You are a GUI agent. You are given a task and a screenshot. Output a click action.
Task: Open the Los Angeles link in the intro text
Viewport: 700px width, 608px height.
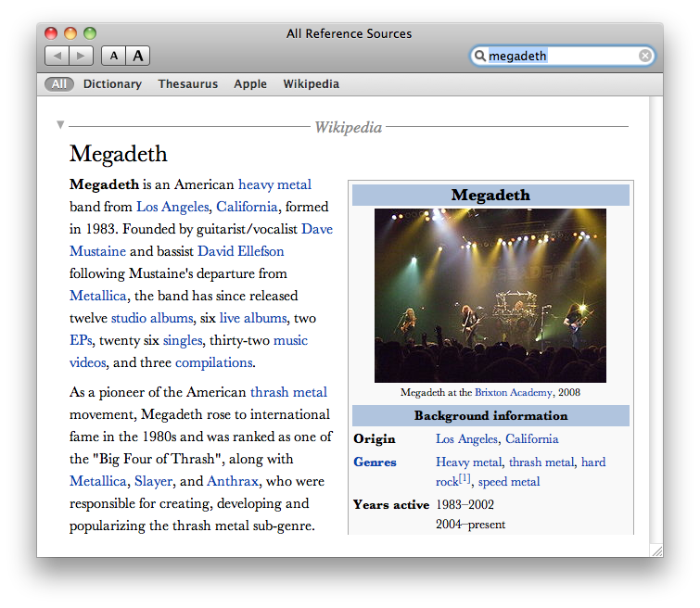(x=172, y=207)
